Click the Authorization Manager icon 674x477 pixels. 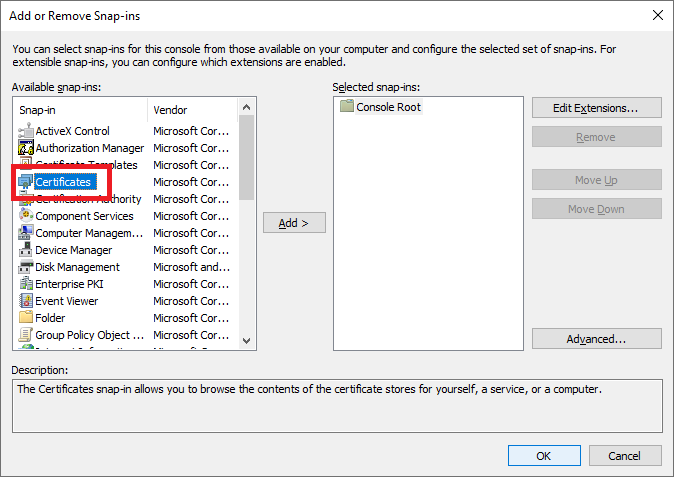pyautogui.click(x=26, y=148)
